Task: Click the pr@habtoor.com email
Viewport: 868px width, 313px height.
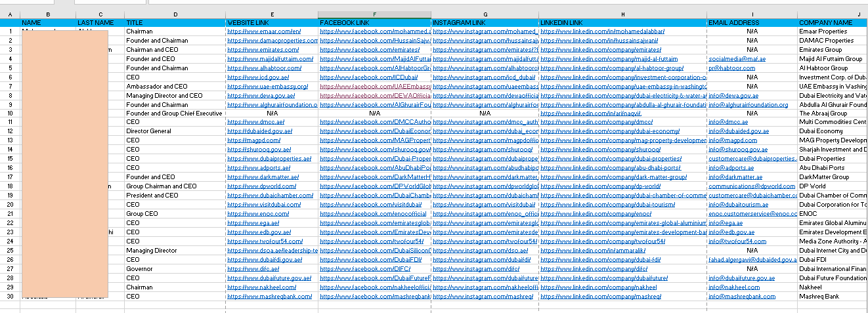Action: (x=733, y=68)
